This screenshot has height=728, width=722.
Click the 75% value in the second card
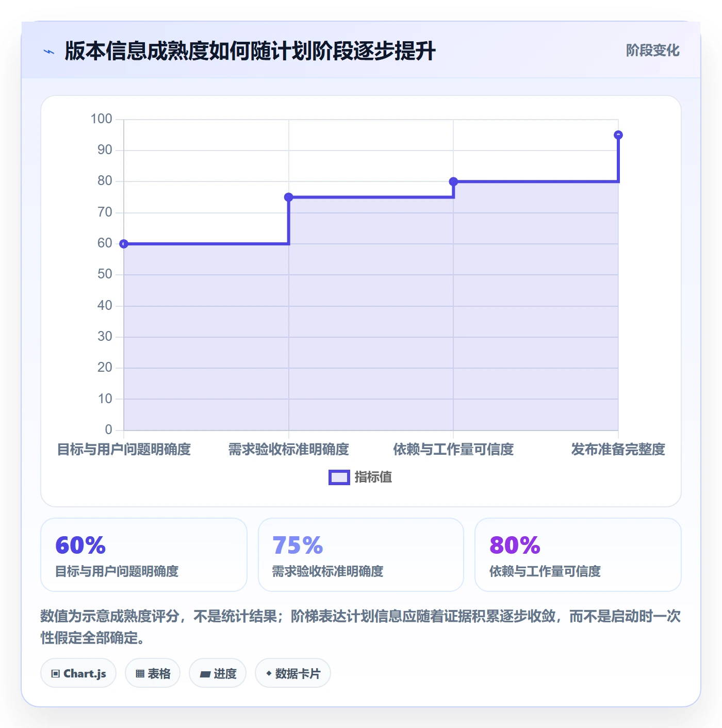tap(298, 545)
